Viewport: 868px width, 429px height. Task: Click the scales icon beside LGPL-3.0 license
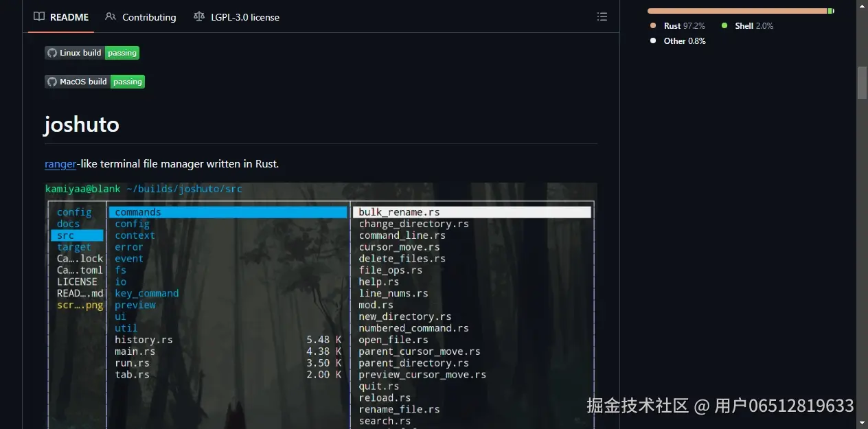click(199, 17)
